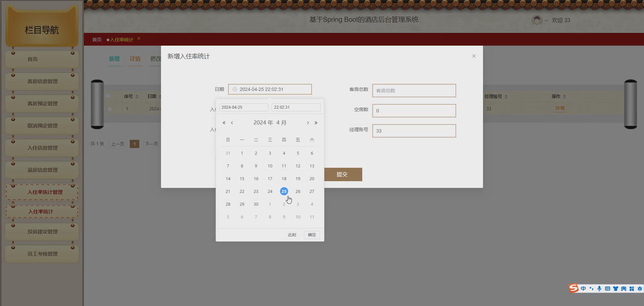Click the Sogou skin T-shirt icon
Screen dimensions: 644x306
click(616, 289)
